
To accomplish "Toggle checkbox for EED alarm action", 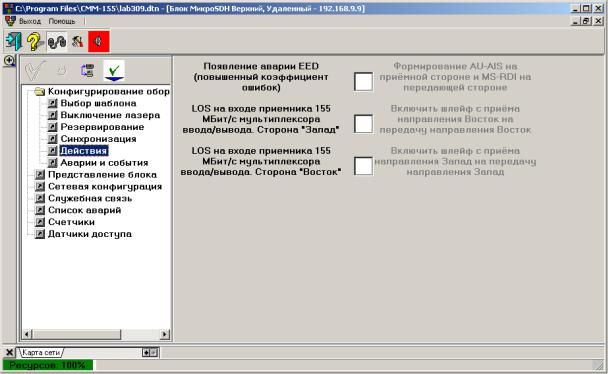I will coord(363,81).
